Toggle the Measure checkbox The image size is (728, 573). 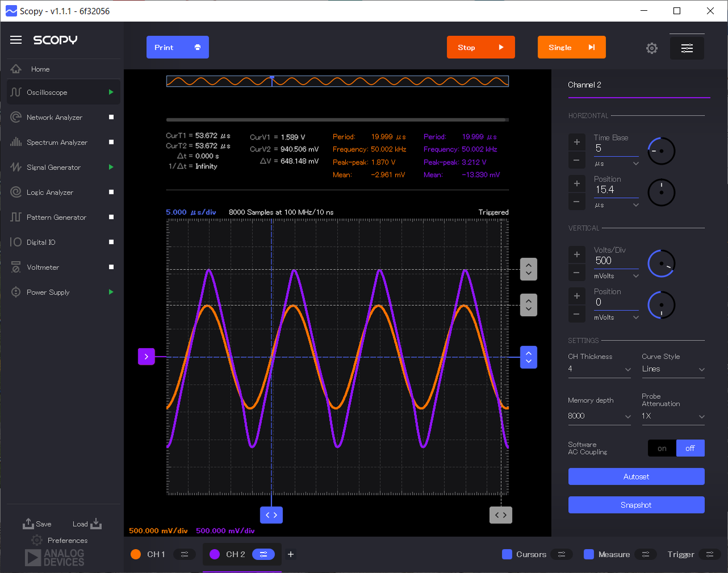click(x=589, y=554)
